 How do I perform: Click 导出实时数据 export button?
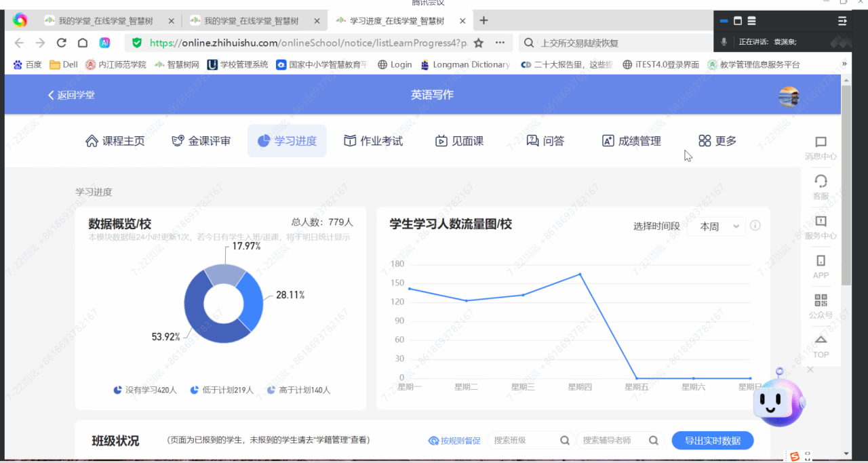(712, 441)
